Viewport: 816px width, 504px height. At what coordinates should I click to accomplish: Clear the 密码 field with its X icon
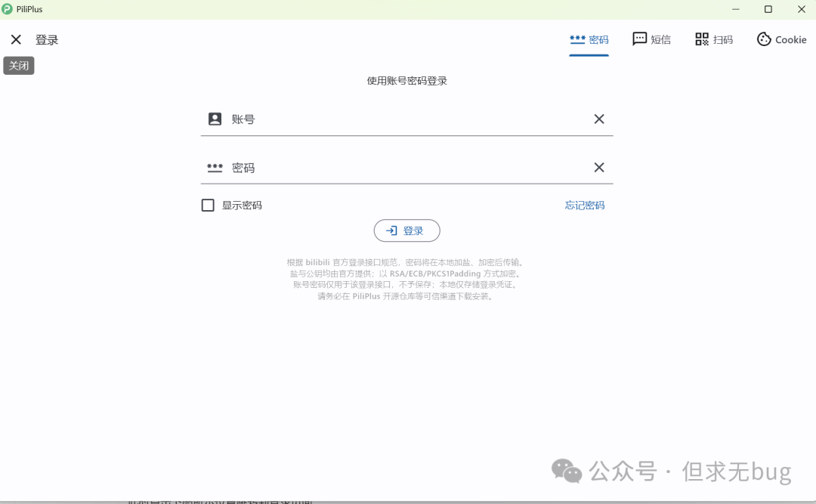point(598,168)
